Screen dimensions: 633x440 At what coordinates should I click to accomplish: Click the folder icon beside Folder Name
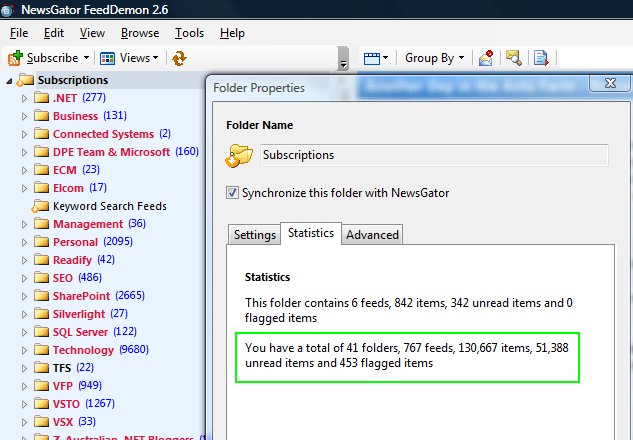[239, 155]
